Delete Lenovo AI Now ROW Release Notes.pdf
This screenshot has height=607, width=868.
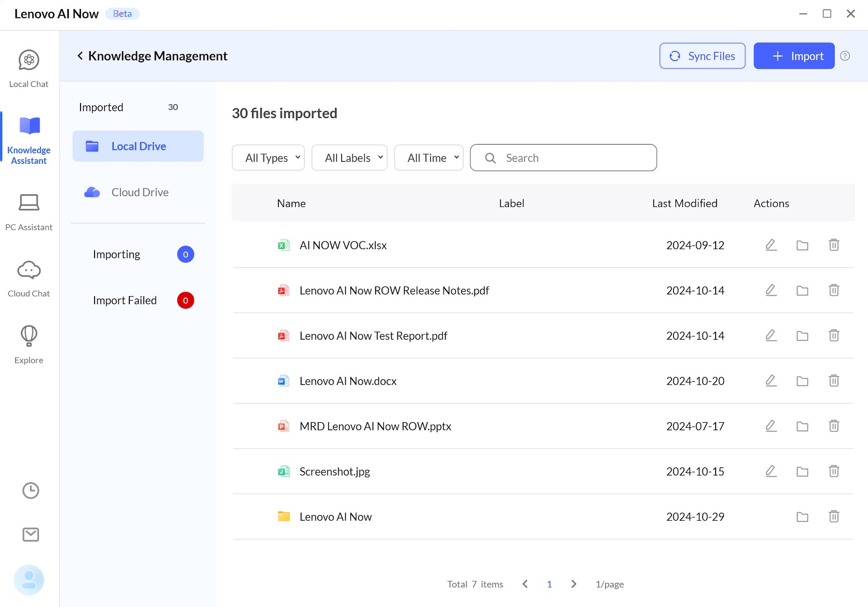click(x=834, y=290)
